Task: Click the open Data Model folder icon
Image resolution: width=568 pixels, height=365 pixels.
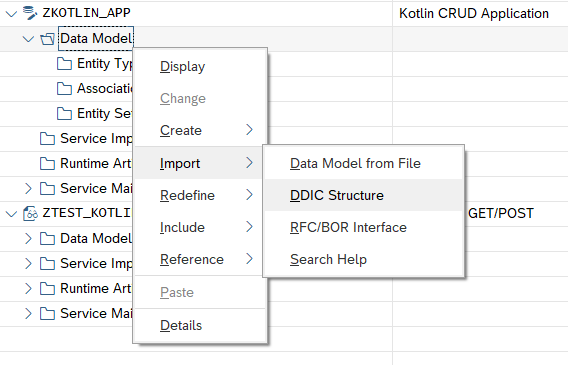Action: coord(47,39)
